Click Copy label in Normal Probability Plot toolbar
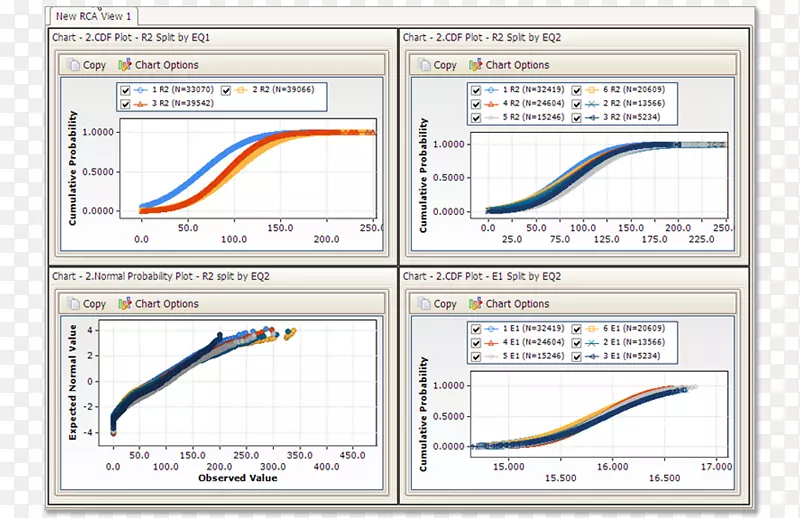Image resolution: width=800 pixels, height=518 pixels. tap(94, 304)
